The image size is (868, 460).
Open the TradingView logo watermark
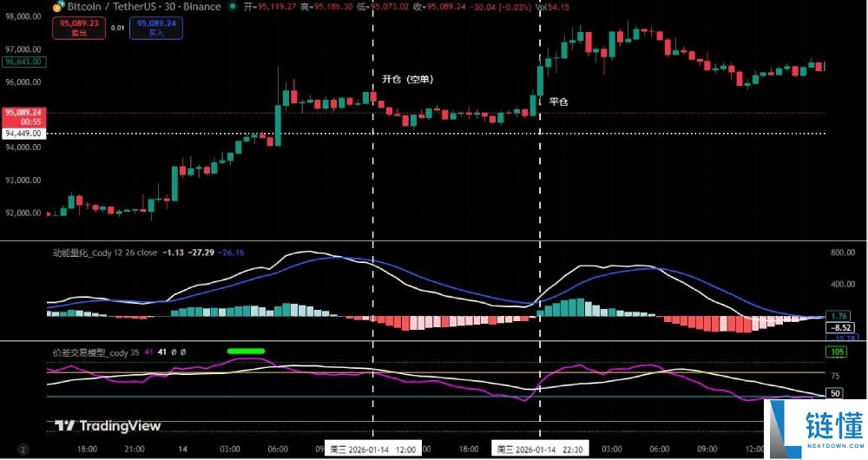[x=108, y=425]
